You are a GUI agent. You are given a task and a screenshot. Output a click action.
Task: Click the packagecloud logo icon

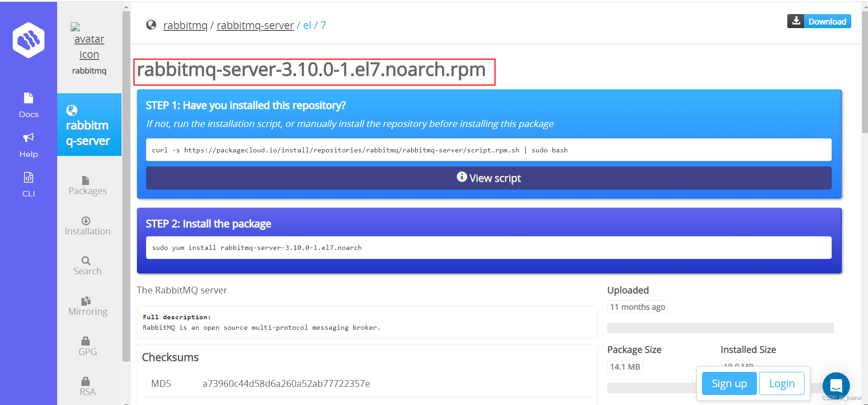pos(29,40)
